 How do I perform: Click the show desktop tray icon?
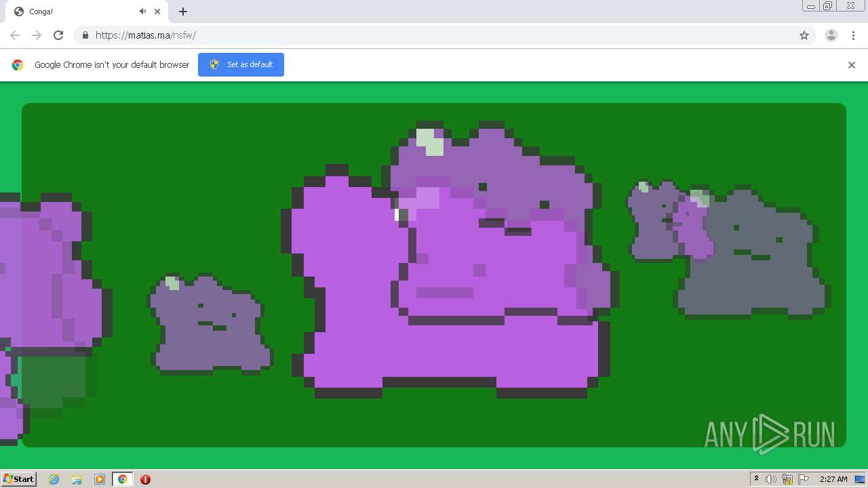860,479
